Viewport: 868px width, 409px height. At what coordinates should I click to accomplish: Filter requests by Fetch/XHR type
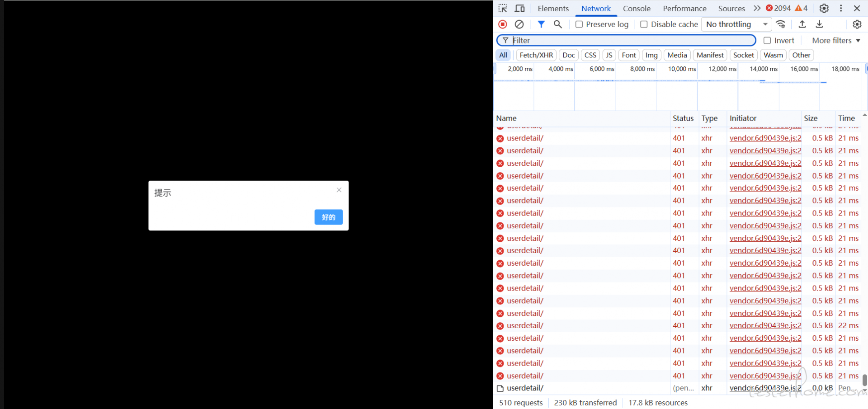[536, 55]
